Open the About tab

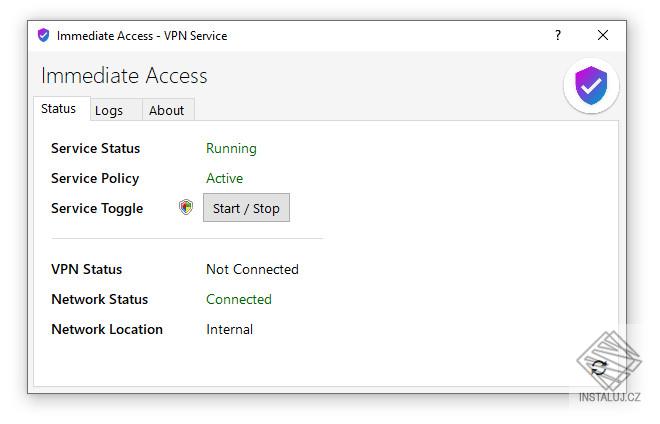point(166,111)
